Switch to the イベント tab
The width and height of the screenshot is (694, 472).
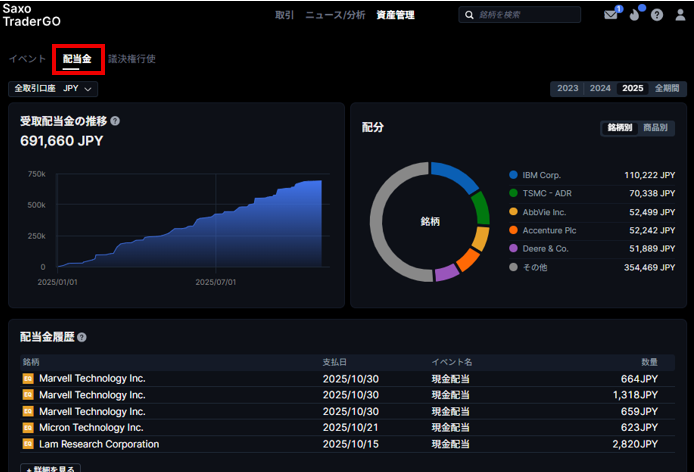point(27,59)
